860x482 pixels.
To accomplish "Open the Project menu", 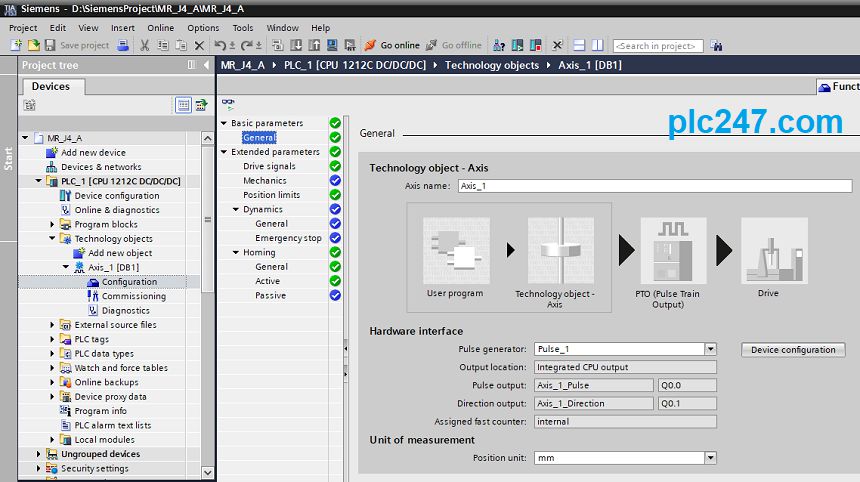I will pos(23,27).
